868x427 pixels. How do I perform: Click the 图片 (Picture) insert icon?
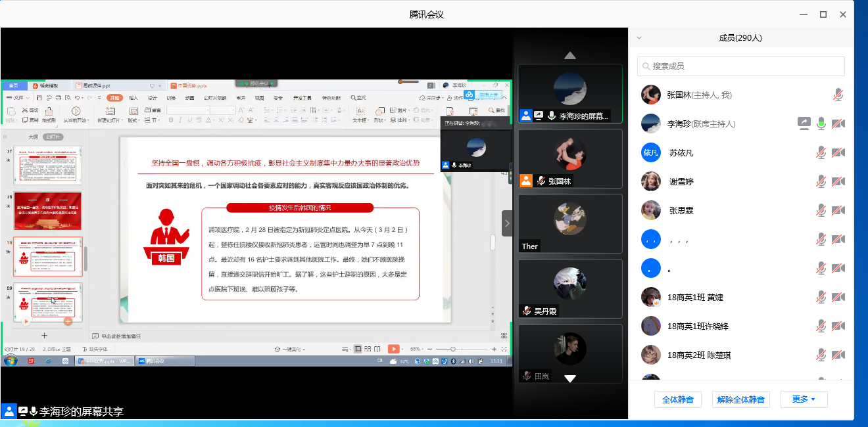(399, 109)
